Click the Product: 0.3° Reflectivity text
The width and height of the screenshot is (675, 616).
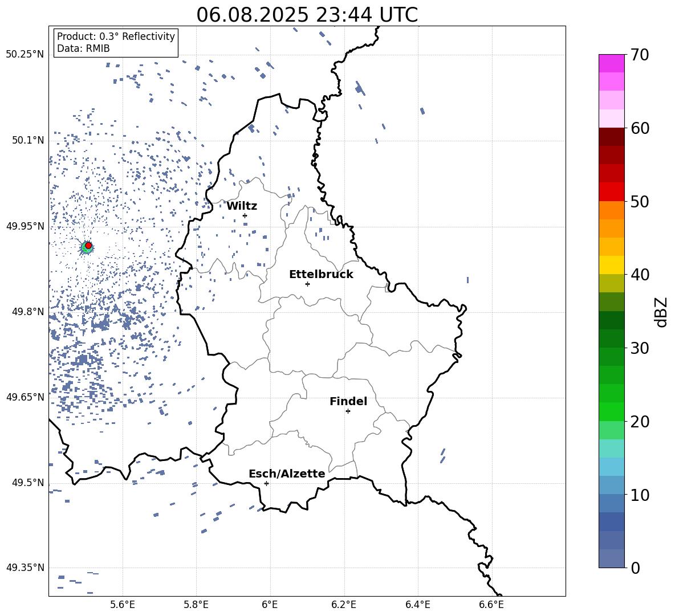point(116,36)
